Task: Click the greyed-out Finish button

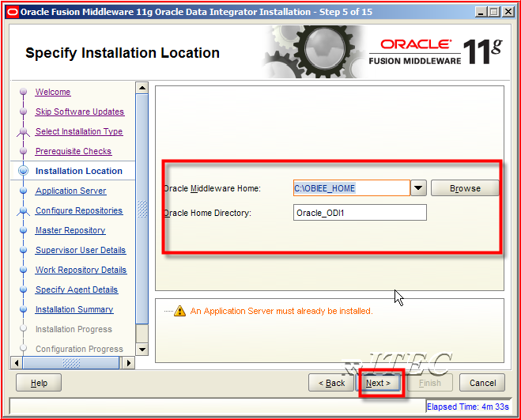Action: 429,383
